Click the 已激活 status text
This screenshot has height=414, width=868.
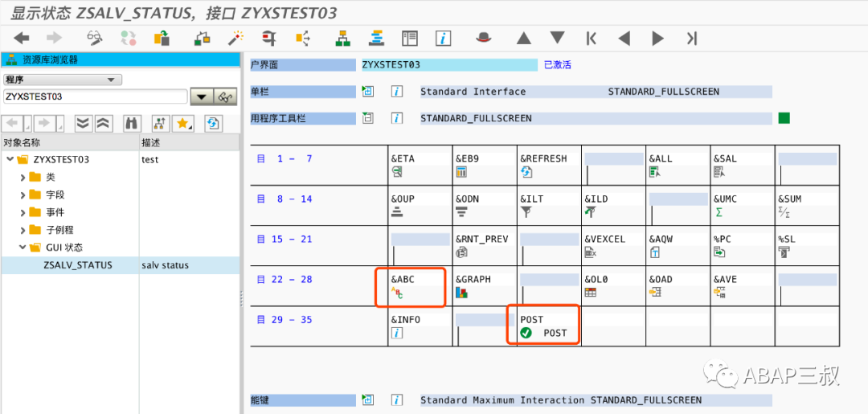click(558, 65)
